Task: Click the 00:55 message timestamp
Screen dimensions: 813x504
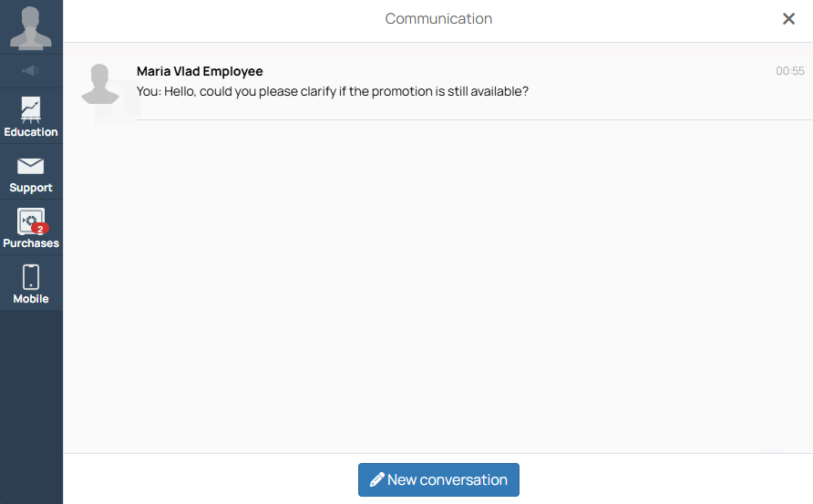Action: [789, 71]
